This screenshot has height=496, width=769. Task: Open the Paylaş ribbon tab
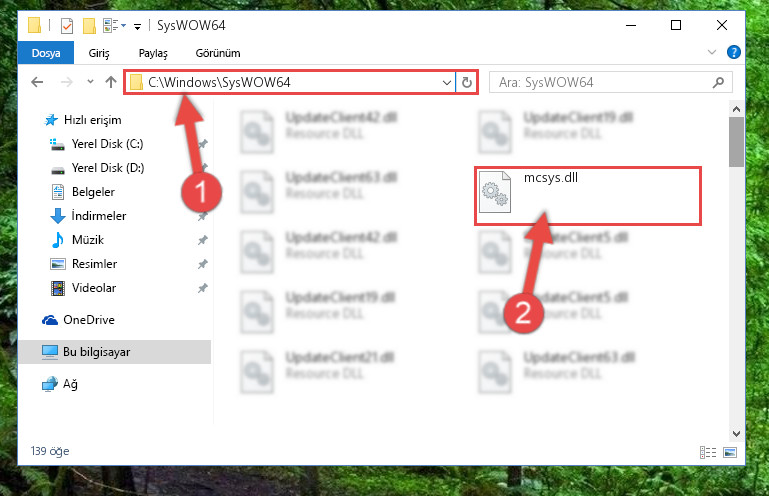click(153, 53)
